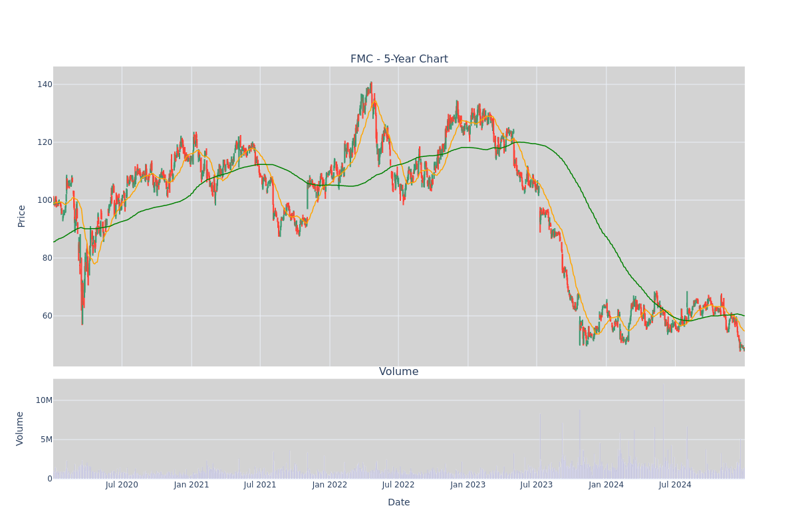798x532 pixels.
Task: Click the 0 volume tick label
Action: pos(50,479)
